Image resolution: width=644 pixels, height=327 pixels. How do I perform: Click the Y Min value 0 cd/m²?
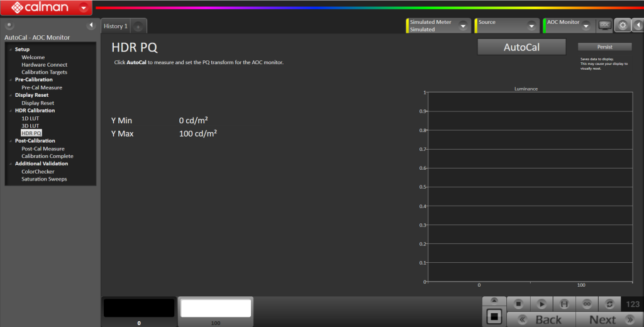(193, 120)
